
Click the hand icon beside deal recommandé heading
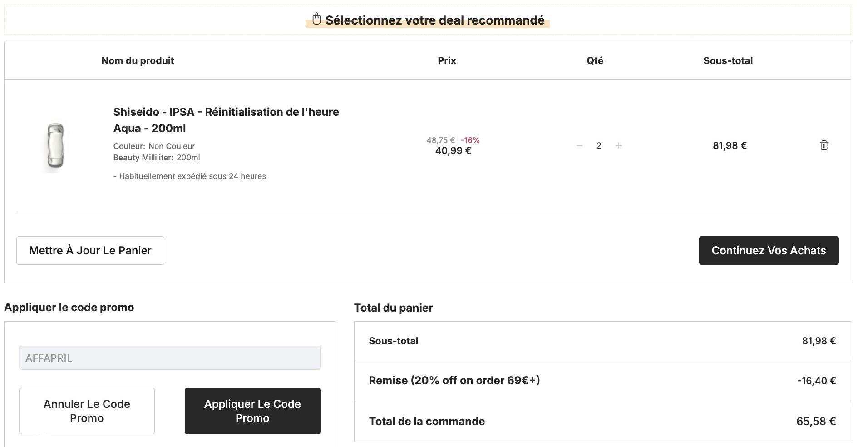316,19
